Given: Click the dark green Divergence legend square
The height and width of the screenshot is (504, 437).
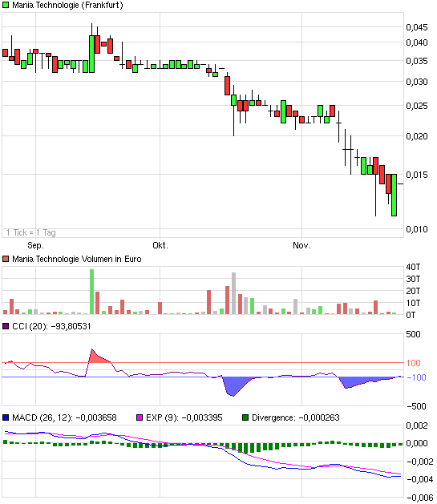Looking at the screenshot, I should [245, 417].
